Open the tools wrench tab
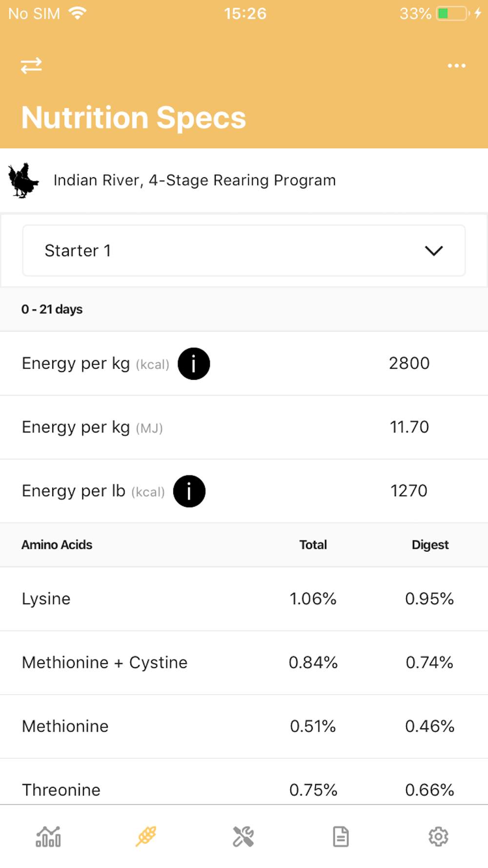This screenshot has width=488, height=868. (x=244, y=836)
